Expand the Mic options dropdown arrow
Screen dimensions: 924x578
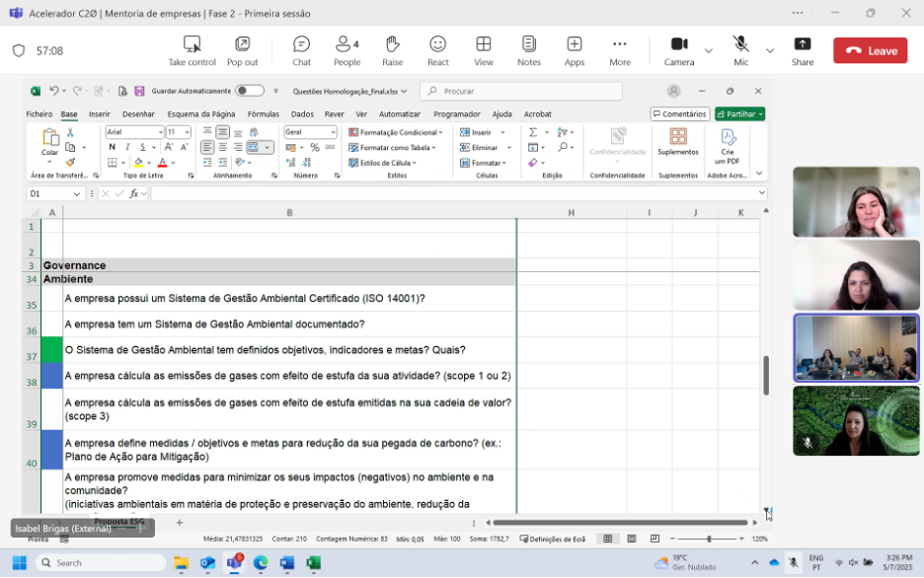[770, 50]
